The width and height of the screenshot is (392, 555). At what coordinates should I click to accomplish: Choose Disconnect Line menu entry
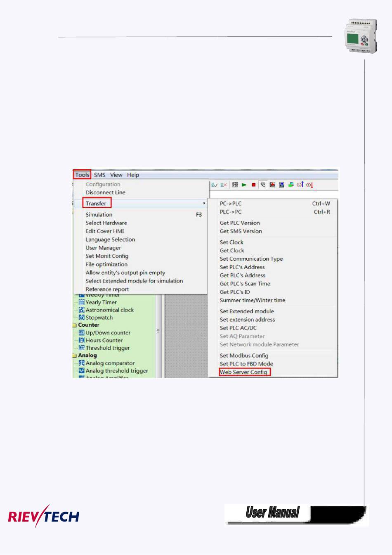(106, 192)
